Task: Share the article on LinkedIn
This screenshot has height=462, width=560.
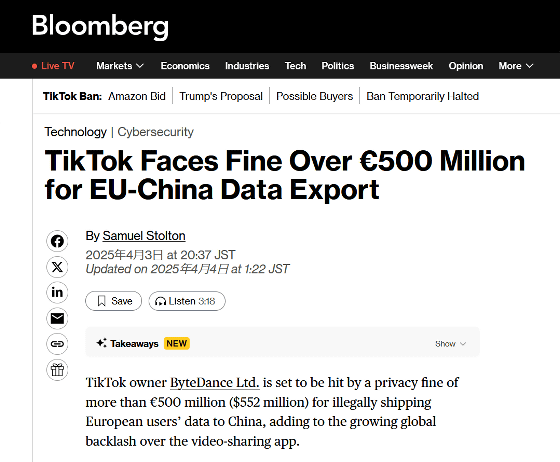Action: pyautogui.click(x=57, y=292)
